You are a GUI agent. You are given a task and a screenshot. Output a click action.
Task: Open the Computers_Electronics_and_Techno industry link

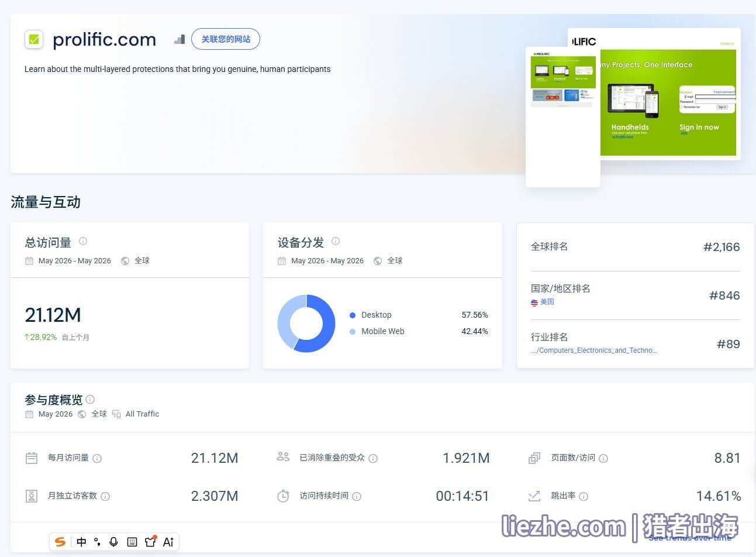click(594, 350)
